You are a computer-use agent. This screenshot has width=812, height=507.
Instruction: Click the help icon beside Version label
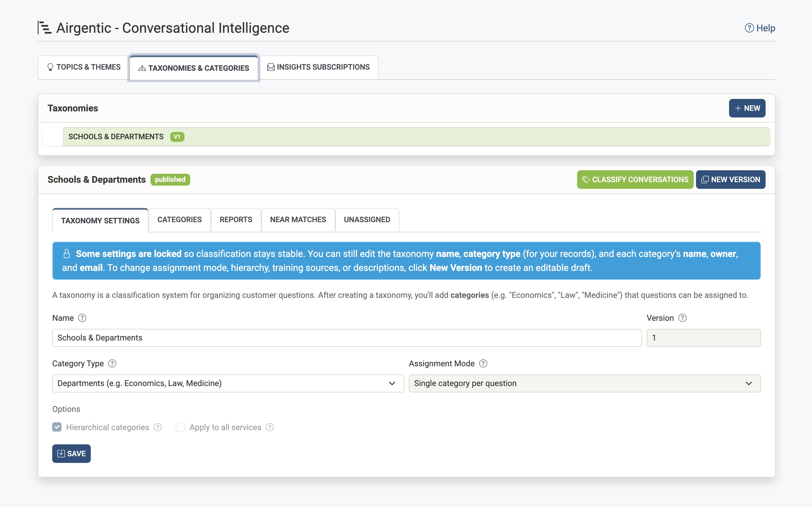coord(682,318)
